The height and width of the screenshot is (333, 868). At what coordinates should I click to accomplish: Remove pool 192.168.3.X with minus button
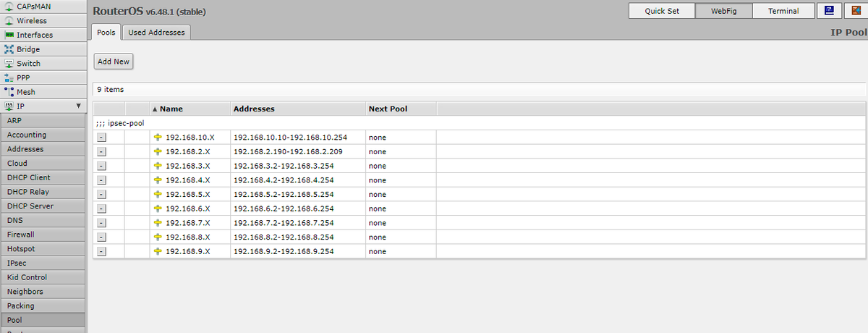[101, 166]
